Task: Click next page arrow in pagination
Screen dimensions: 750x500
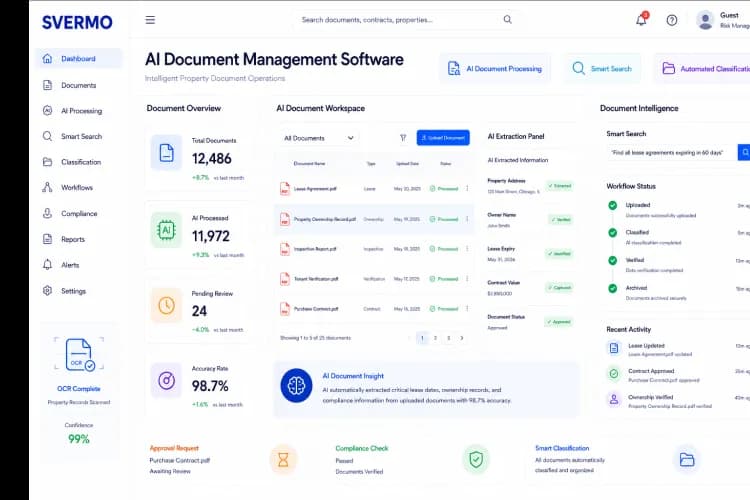Action: pos(462,338)
